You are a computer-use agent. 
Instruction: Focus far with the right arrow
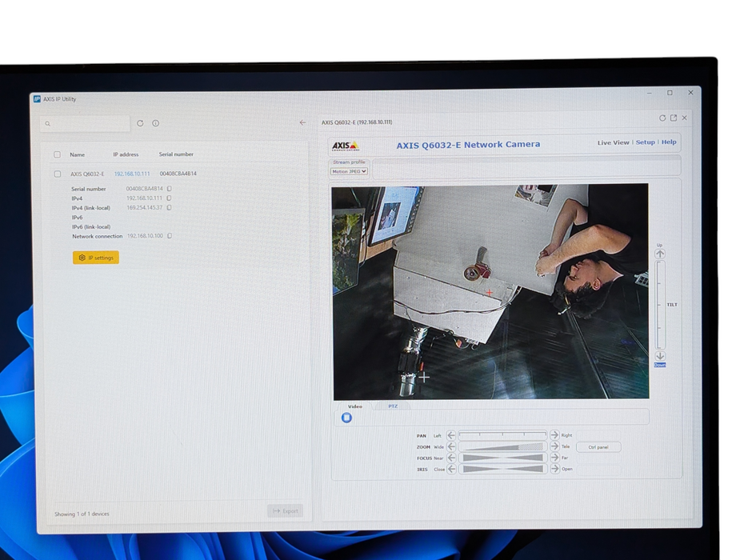click(x=554, y=458)
